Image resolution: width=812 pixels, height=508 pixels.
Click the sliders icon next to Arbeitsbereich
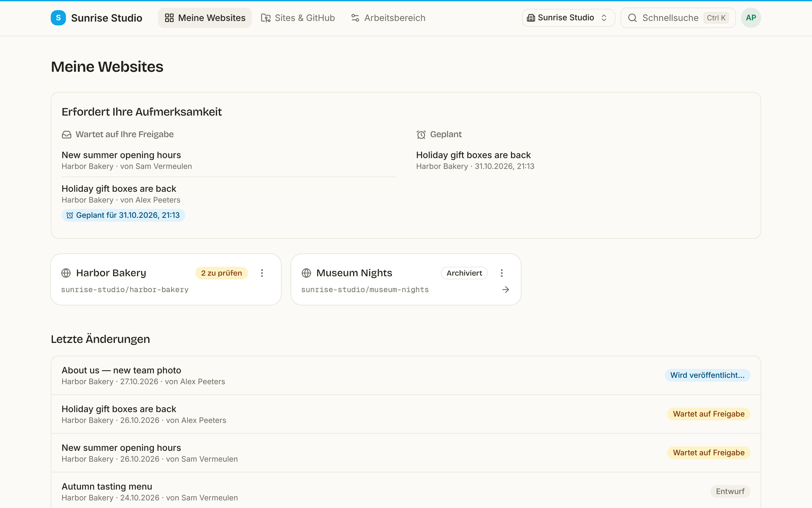(x=355, y=18)
